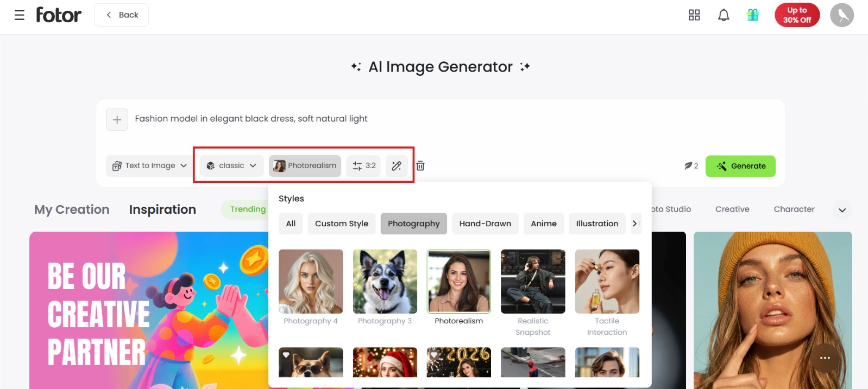
Task: Select the Anime style filter
Action: [x=544, y=224]
